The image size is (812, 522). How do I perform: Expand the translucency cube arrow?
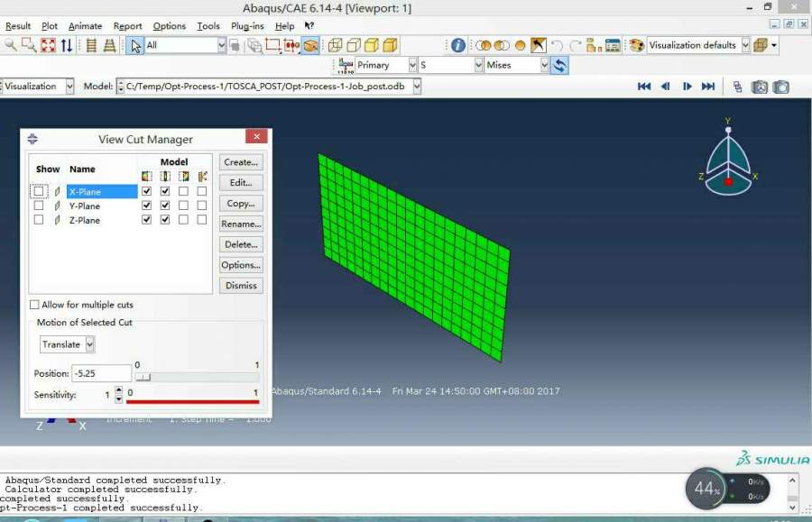tap(774, 45)
